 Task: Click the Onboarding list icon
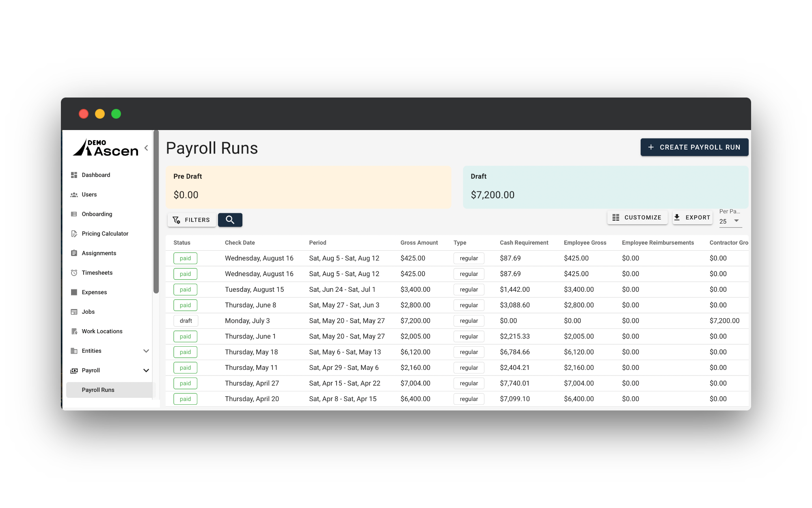[74, 214]
